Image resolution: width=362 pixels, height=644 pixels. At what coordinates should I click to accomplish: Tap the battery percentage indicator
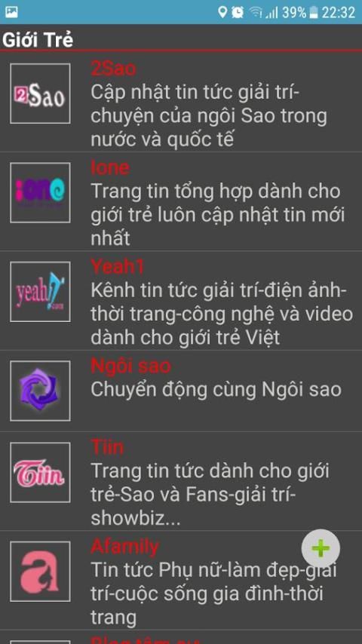(x=294, y=13)
